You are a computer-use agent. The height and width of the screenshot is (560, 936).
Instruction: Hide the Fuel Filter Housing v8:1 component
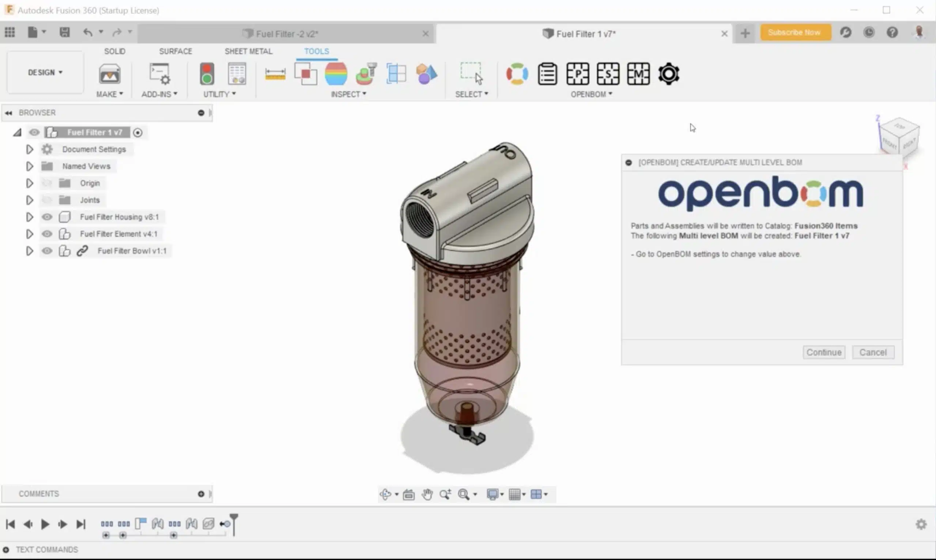(47, 217)
